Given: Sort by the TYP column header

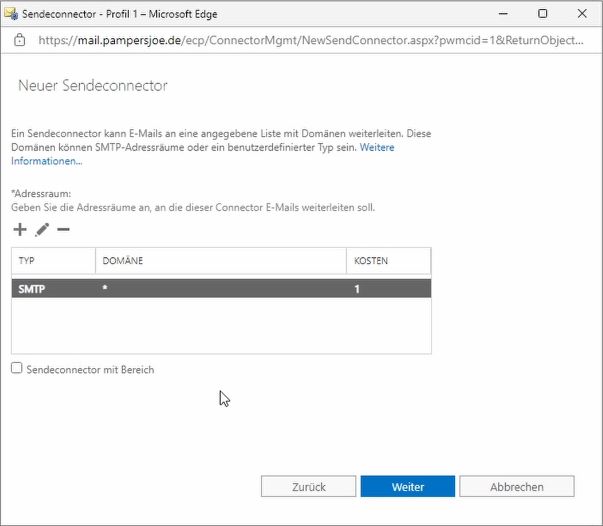Looking at the screenshot, I should pos(53,261).
